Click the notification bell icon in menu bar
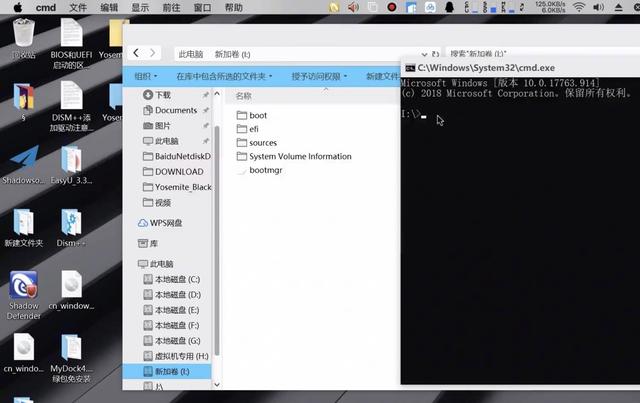The width and height of the screenshot is (640, 403). [x=450, y=7]
